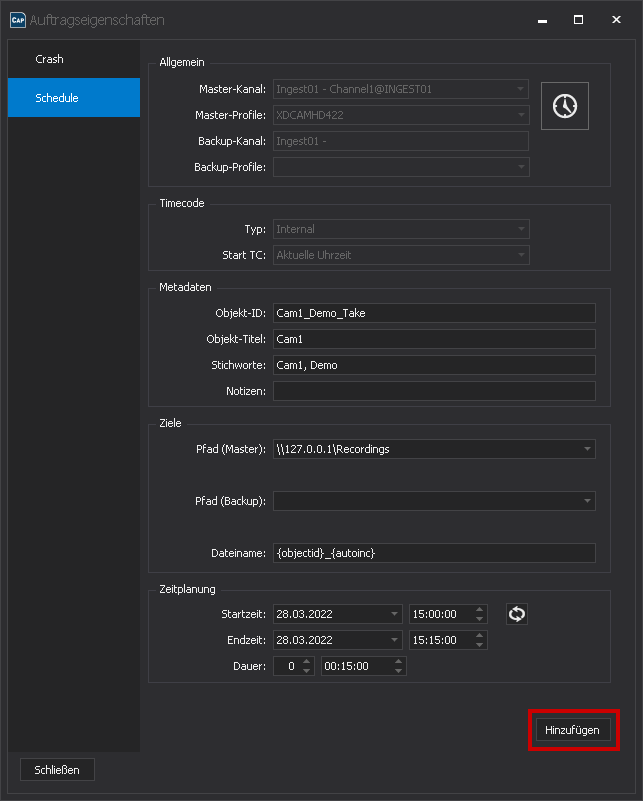Increase the Dauer 00:15:00 time value
This screenshot has width=643, height=801.
click(x=398, y=662)
